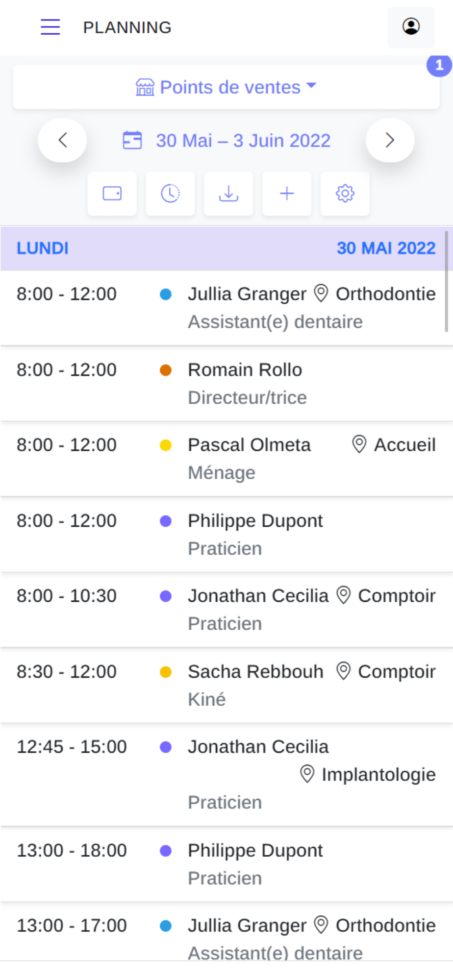Open Philippe Dupont 13:00 - 18:00 shift
Viewport: 453px width, 980px height.
[226, 864]
